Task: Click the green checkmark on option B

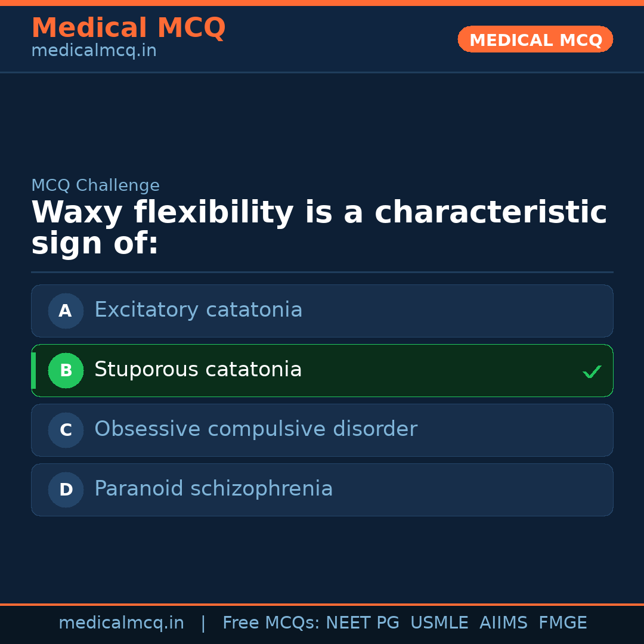Action: tap(592, 371)
